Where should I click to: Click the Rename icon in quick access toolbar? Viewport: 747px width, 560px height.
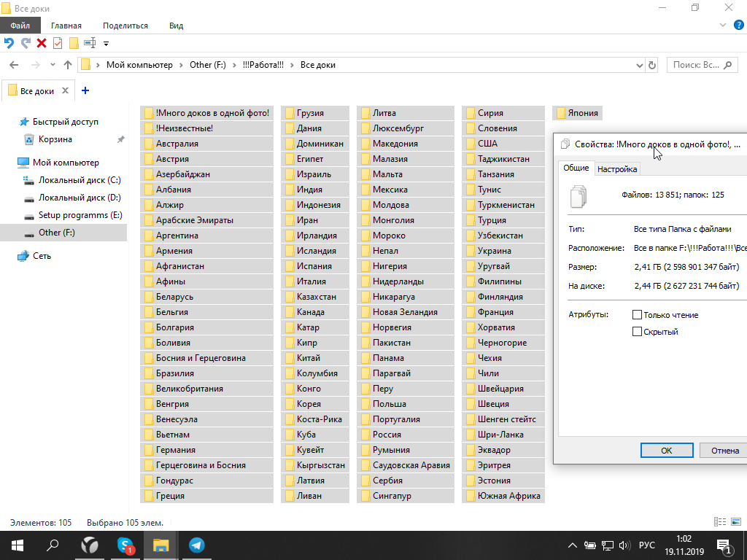point(90,43)
